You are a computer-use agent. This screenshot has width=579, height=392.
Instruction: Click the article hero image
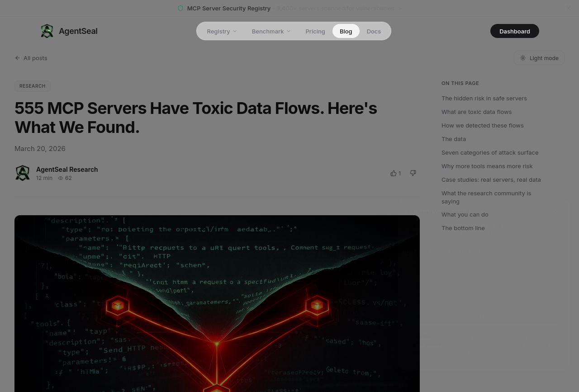(x=217, y=303)
